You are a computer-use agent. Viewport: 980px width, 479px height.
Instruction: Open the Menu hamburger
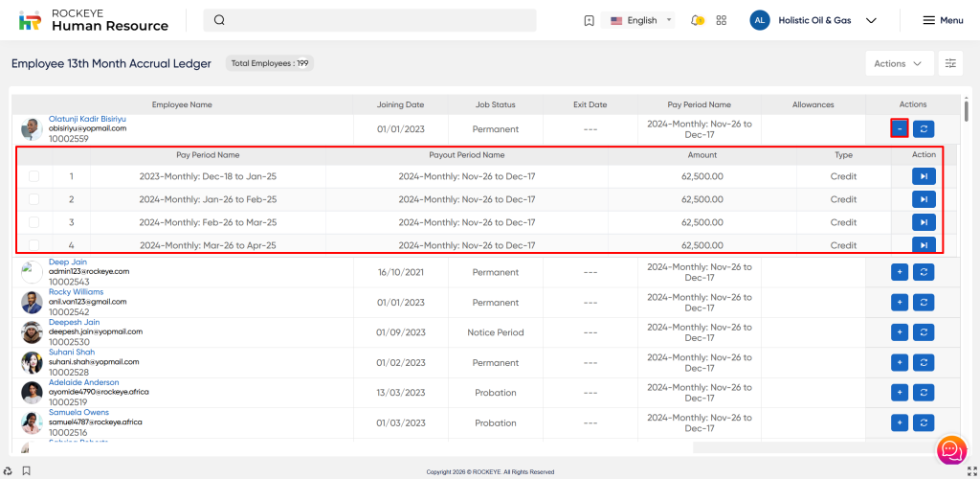click(942, 20)
